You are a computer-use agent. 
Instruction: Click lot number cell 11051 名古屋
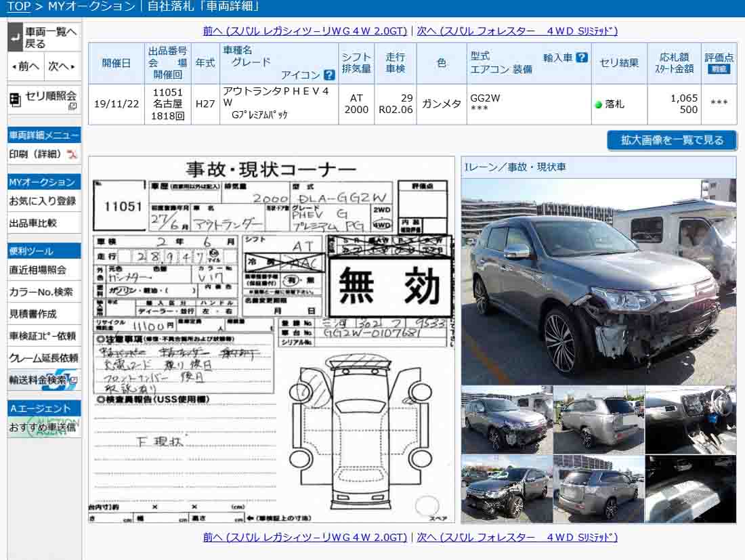pos(168,104)
